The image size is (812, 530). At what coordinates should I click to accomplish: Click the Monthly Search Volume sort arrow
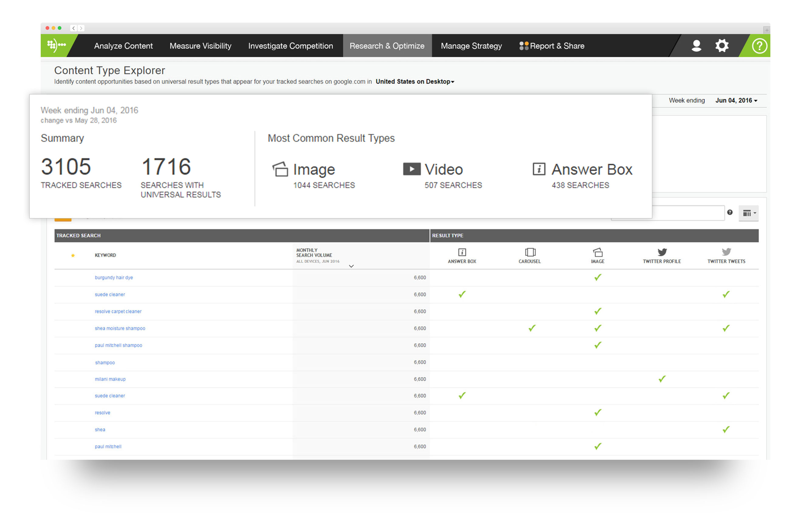351,266
